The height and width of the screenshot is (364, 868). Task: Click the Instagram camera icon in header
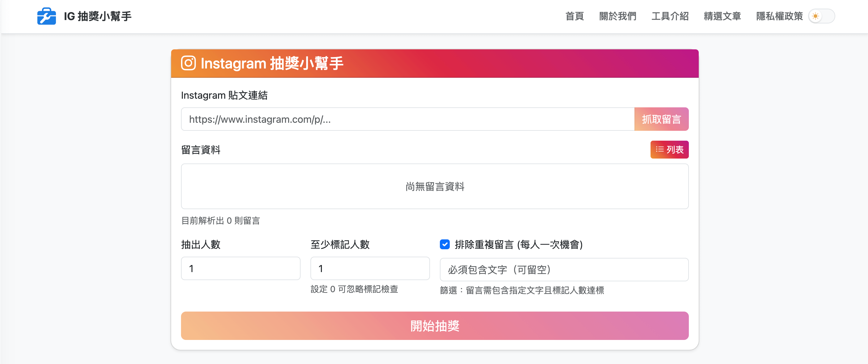[188, 63]
